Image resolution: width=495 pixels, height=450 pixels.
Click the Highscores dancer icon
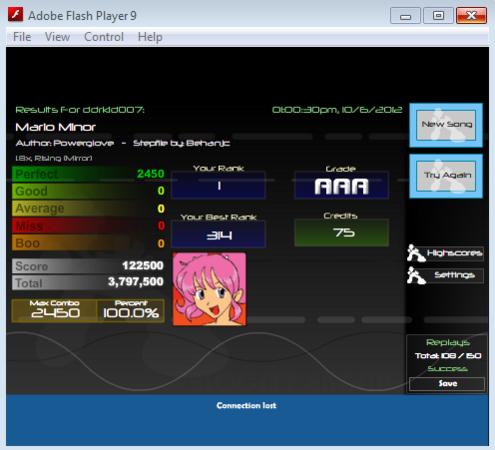click(416, 253)
